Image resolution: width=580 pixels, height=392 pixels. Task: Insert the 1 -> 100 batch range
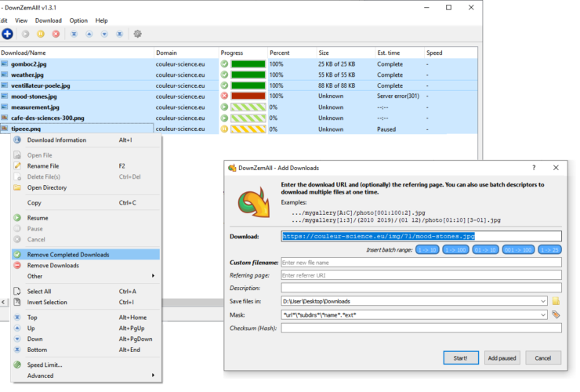click(455, 249)
